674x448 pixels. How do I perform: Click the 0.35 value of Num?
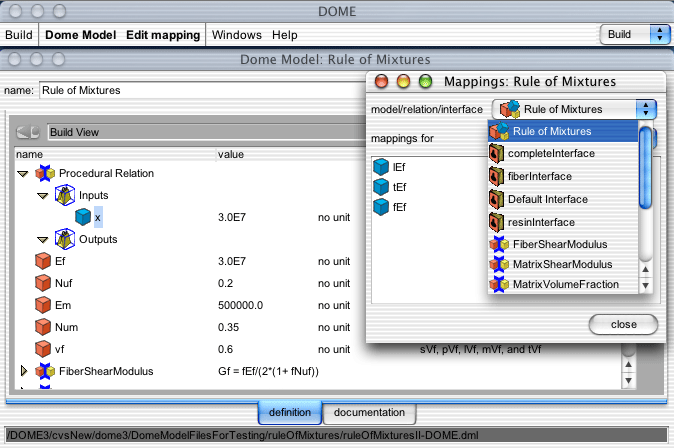(228, 327)
